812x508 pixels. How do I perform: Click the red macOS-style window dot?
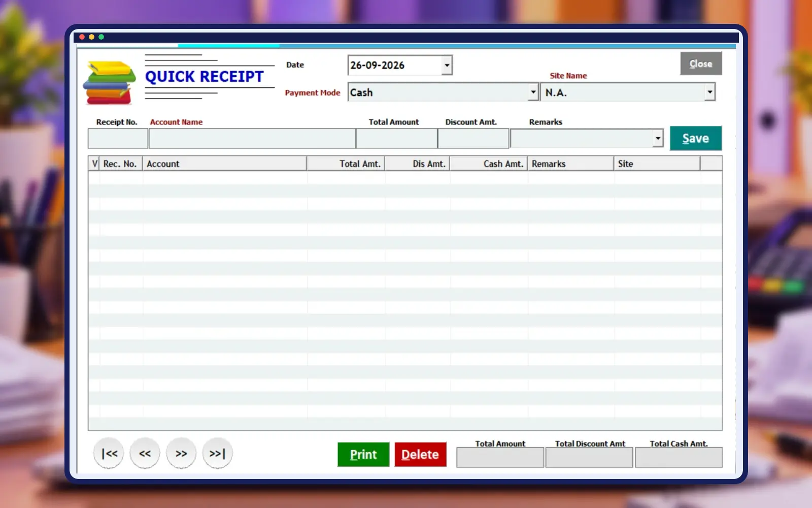click(x=82, y=37)
